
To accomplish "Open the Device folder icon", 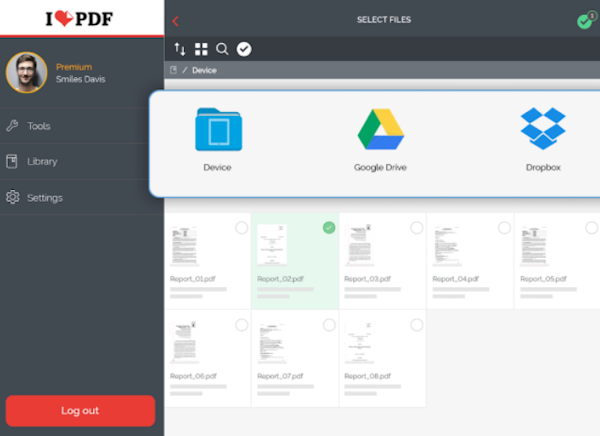I will [x=218, y=129].
